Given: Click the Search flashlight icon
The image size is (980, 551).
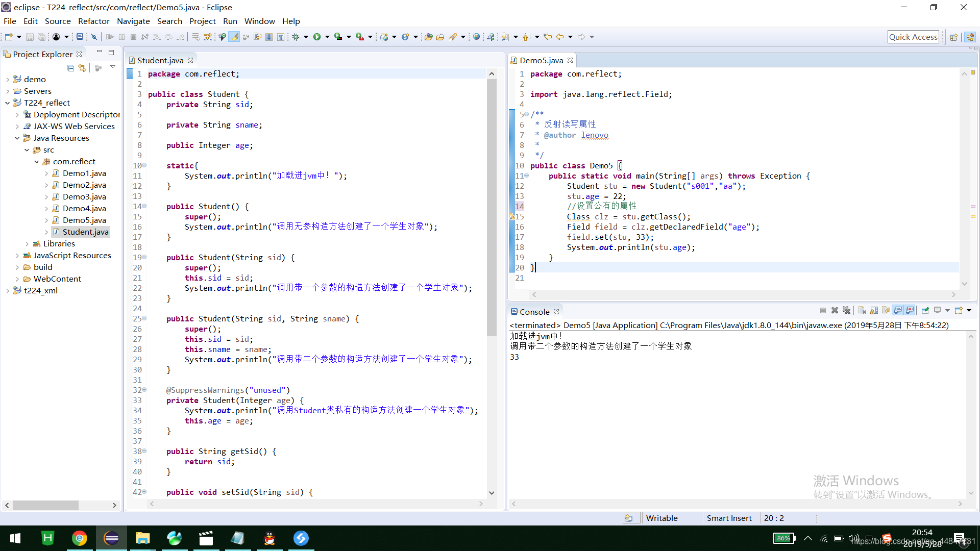Looking at the screenshot, I should (x=453, y=37).
